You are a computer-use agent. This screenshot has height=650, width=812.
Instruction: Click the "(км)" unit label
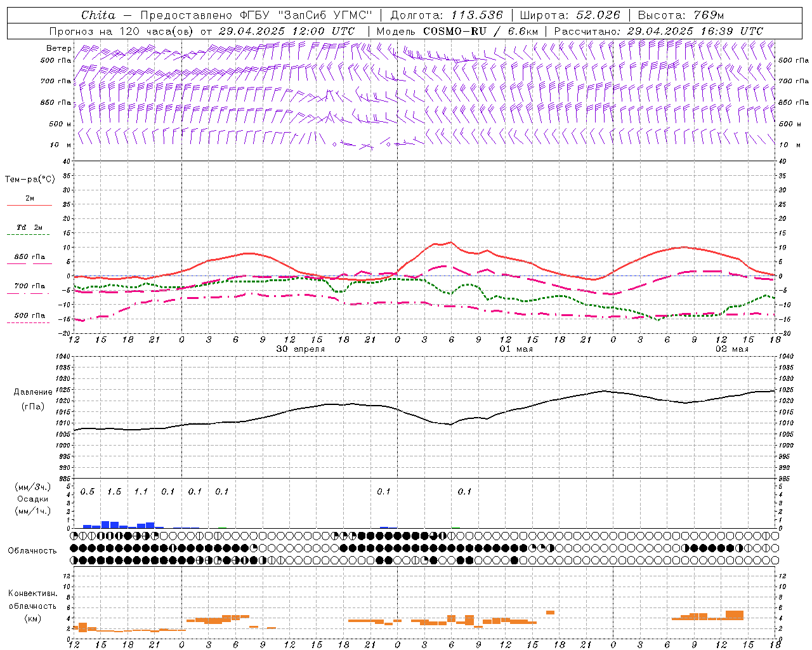[32, 618]
